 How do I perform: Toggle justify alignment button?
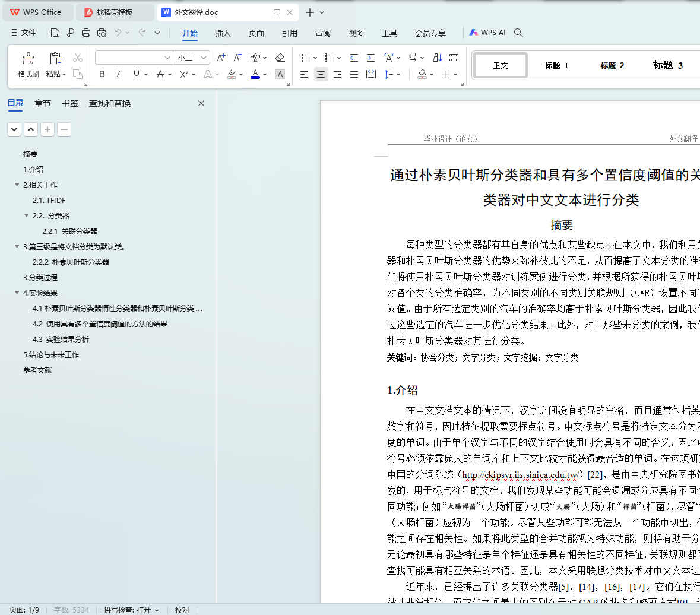354,74
